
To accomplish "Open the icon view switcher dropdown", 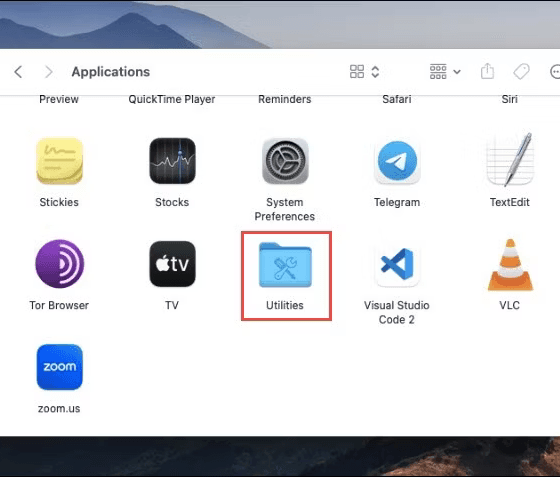I will tap(364, 71).
